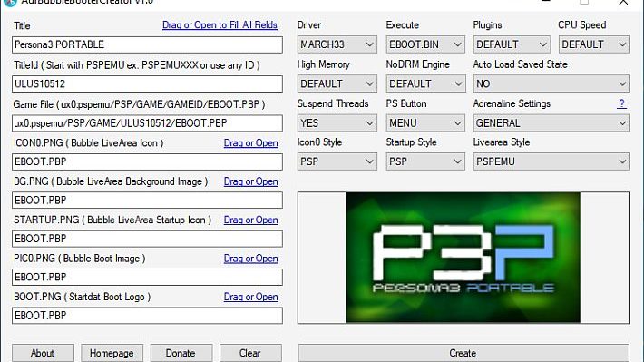The image size is (644, 362).
Task: Click Drag or Open link for ICON0.PNG
Action: point(251,143)
